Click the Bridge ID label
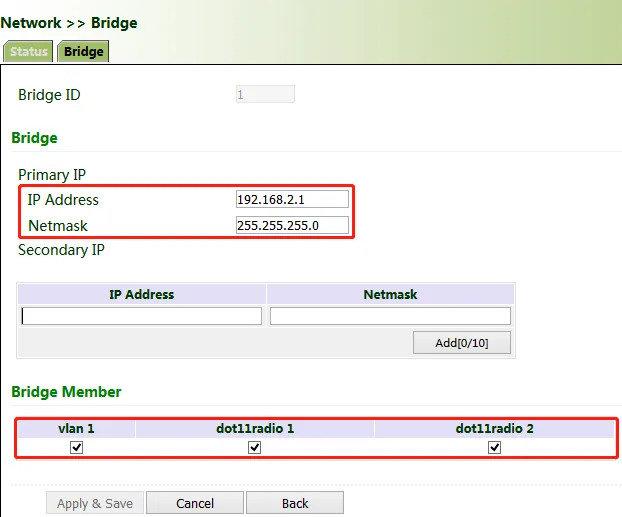Image resolution: width=622 pixels, height=517 pixels. click(x=49, y=95)
